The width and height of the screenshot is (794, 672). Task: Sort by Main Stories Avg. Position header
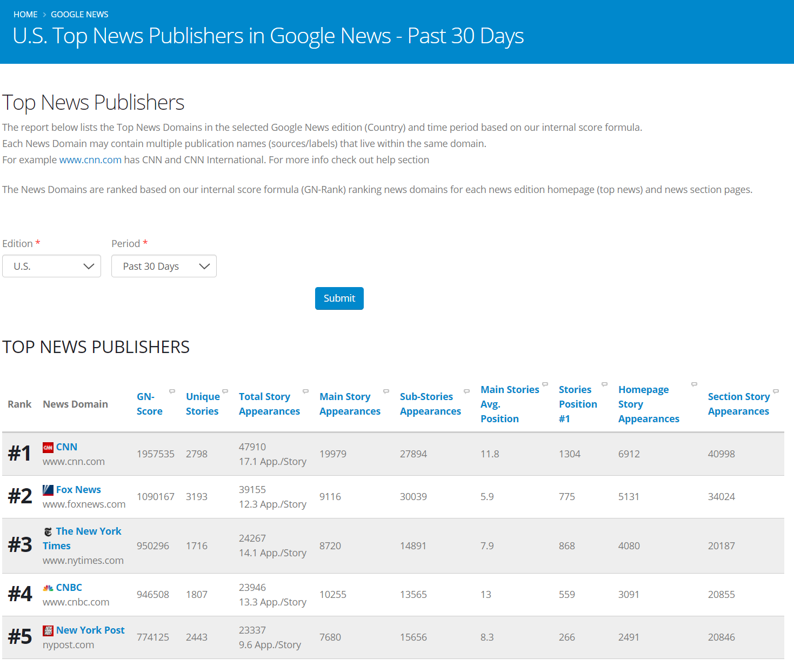[x=510, y=404]
